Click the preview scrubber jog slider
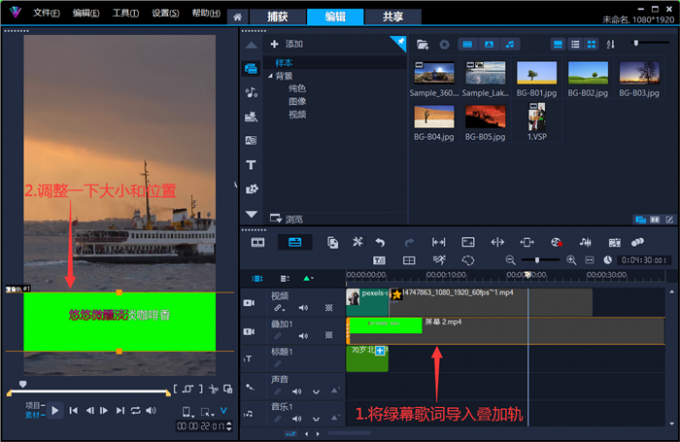Screen dimensions: 680x442 click(23, 384)
